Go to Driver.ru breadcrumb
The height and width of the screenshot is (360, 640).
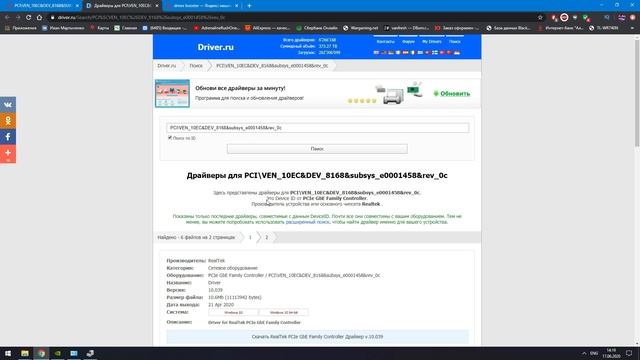(167, 66)
